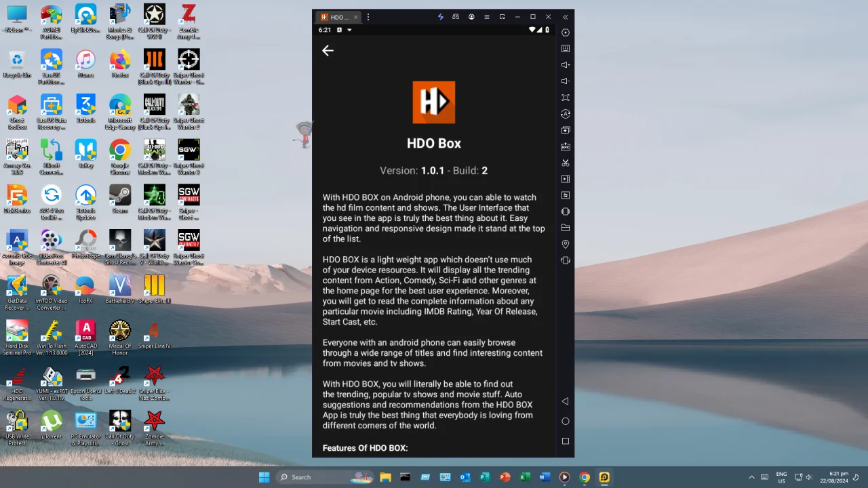This screenshot has width=868, height=488.
Task: Open the Left 4 Dead 2 desktop shortcut
Action: pyautogui.click(x=120, y=380)
